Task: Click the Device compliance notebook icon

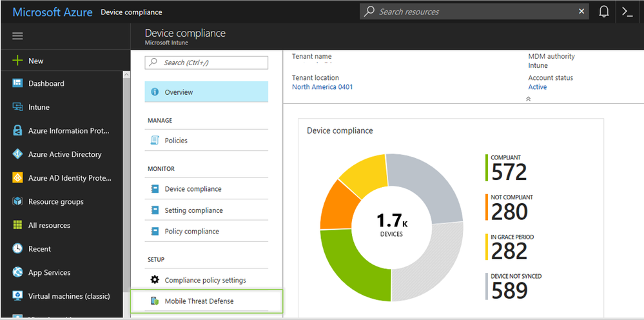Action: tap(155, 188)
